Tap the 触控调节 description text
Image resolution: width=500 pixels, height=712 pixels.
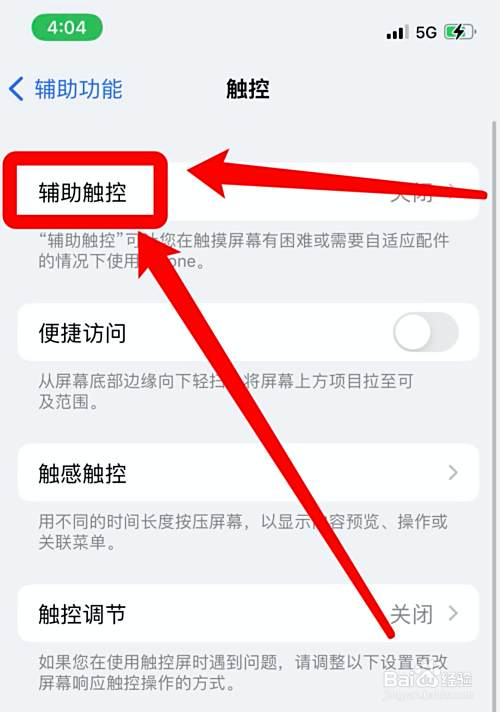(x=243, y=672)
